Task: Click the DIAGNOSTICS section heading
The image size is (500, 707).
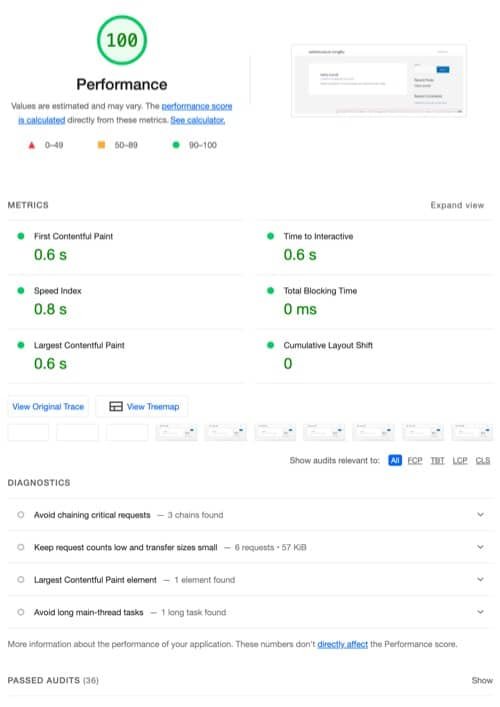Action: point(39,482)
